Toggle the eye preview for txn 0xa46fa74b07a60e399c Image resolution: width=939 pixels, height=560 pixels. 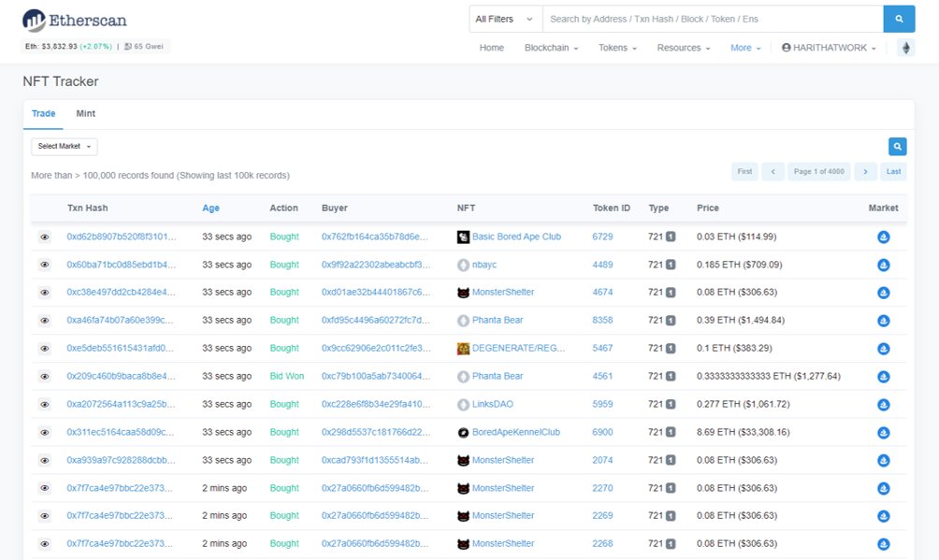[44, 321]
